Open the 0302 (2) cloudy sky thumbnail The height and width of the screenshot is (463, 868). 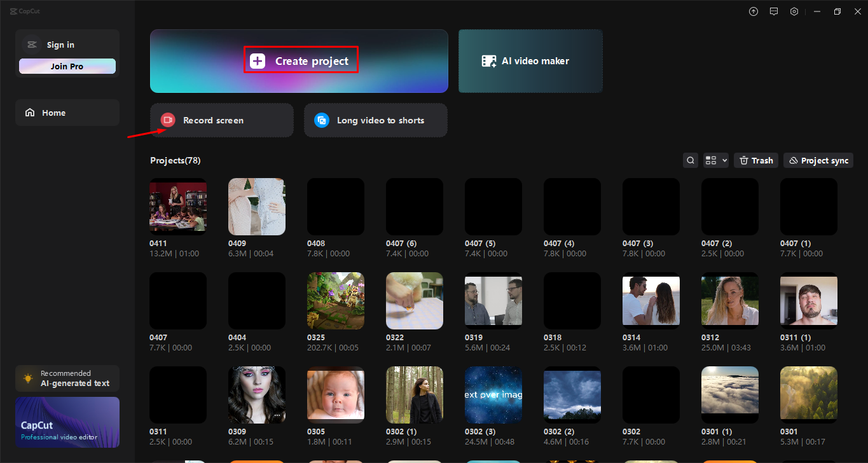point(572,395)
